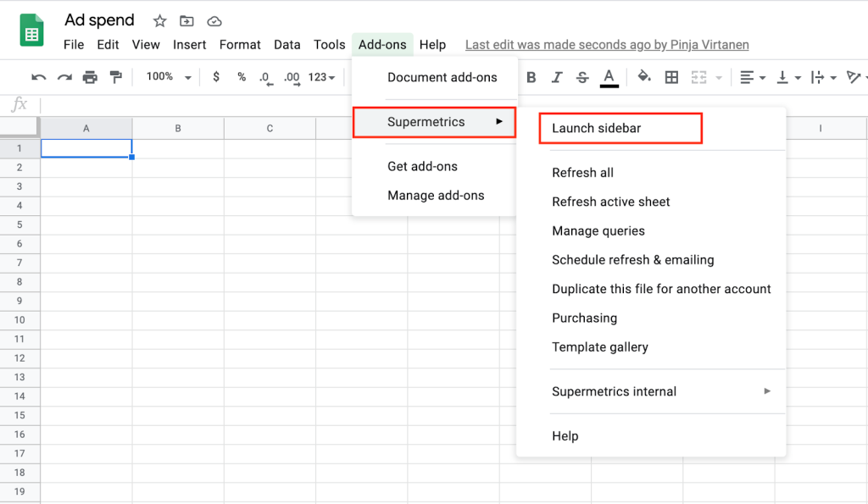Viewport: 868px width, 504px height.
Task: Select row 5 header
Action: coord(19,224)
